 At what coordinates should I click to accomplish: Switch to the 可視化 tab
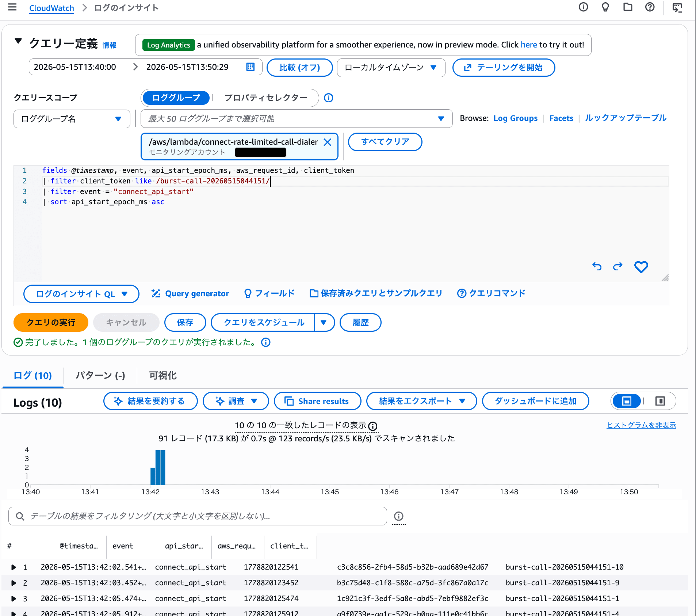coord(163,376)
